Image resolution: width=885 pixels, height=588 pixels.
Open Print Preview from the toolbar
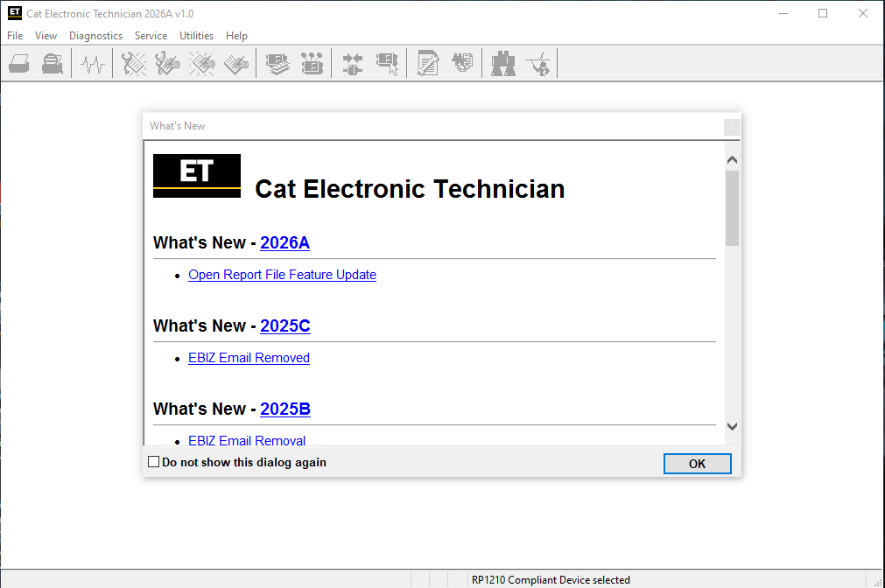click(52, 63)
